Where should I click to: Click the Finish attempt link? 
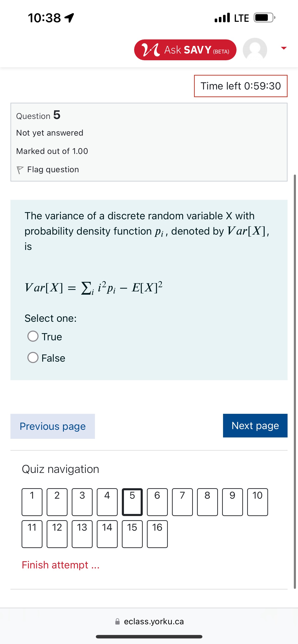click(x=61, y=565)
